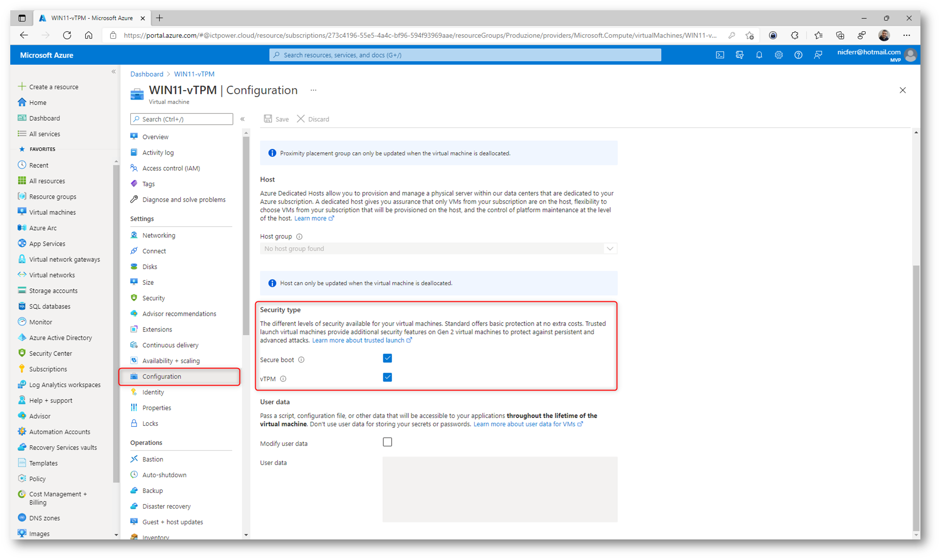
Task: Open Cloud Shell icon in Azure header
Action: coord(720,55)
